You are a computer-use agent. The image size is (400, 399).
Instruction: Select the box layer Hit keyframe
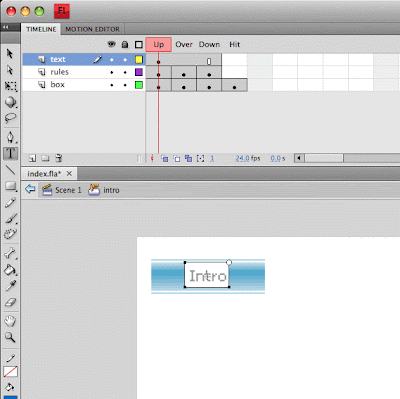point(234,85)
